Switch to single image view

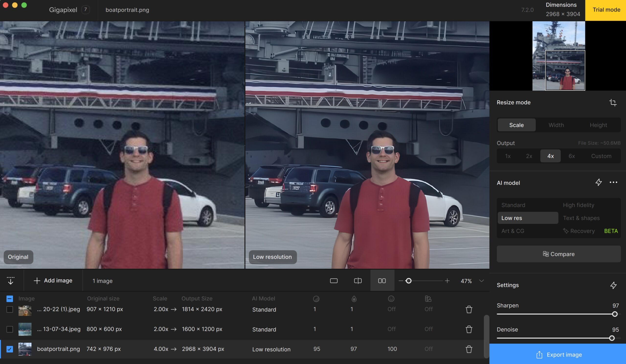(x=334, y=281)
